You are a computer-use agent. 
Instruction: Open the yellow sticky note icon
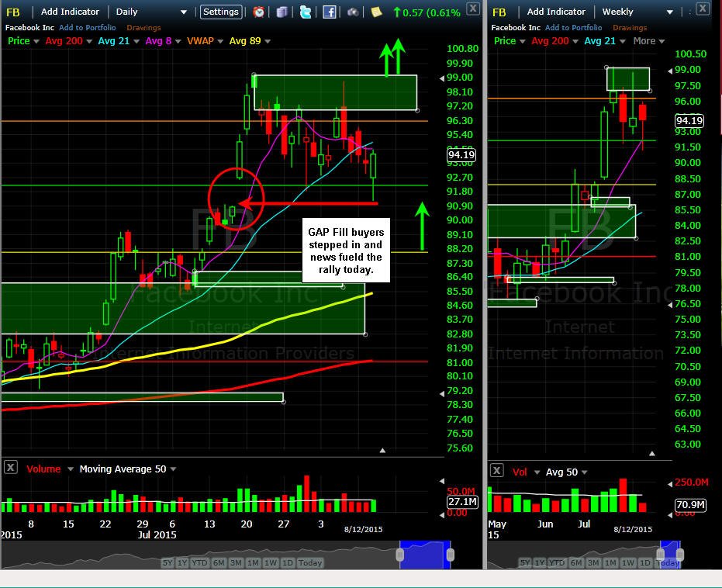(x=376, y=12)
